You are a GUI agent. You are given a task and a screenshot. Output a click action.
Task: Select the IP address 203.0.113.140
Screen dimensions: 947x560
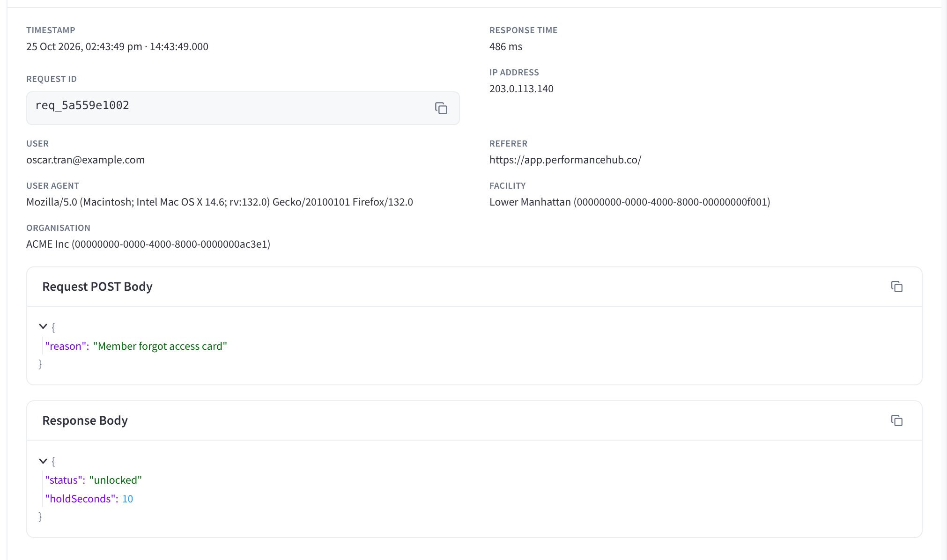click(521, 88)
